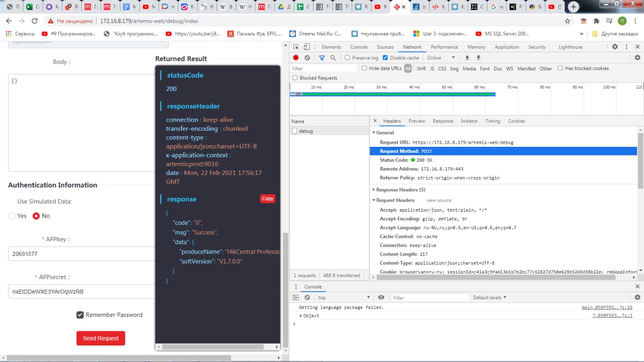Bookmark this page with the star icon
The width and height of the screenshot is (644, 362).
pyautogui.click(x=568, y=21)
